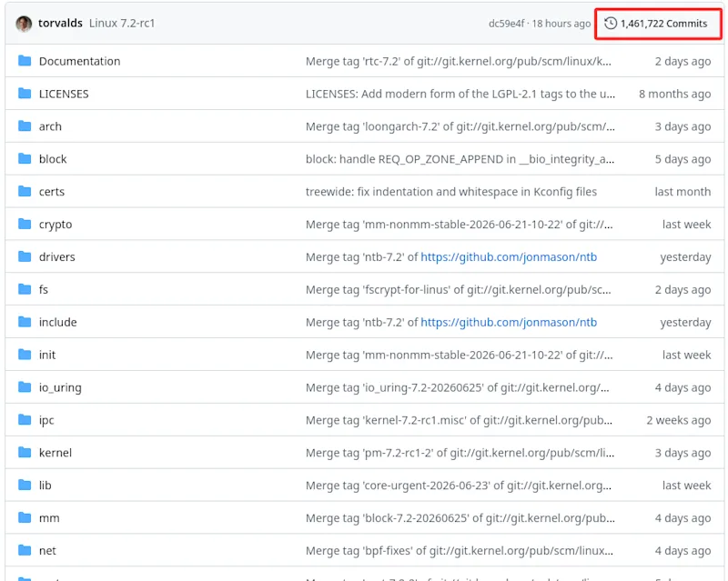The width and height of the screenshot is (728, 581).
Task: Open the Documentation folder
Action: coord(79,61)
